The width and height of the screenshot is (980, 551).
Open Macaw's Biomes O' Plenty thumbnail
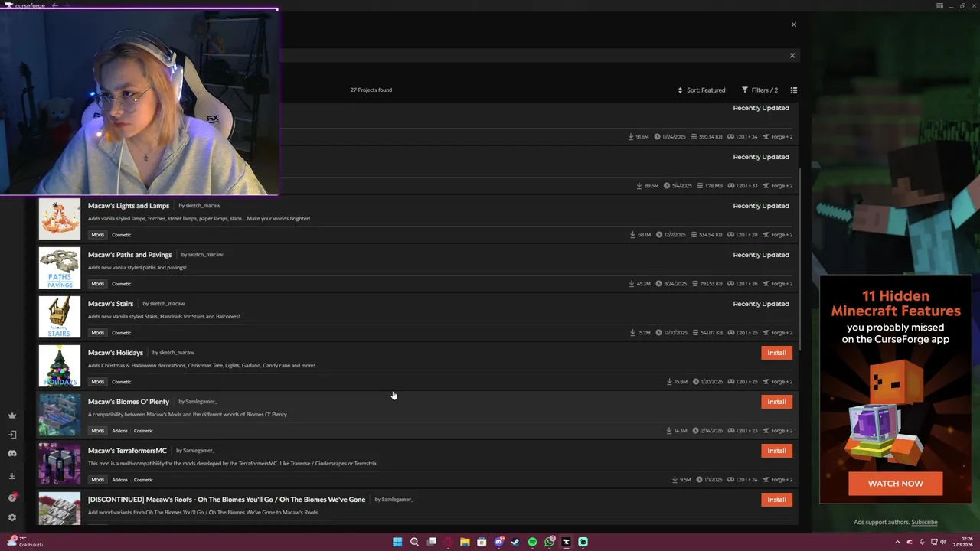(x=60, y=415)
